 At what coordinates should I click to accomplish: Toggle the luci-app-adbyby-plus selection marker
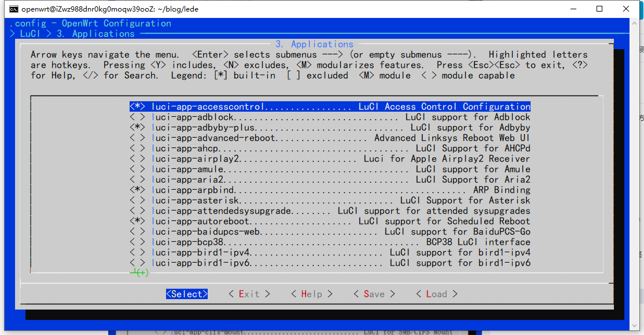(x=137, y=127)
